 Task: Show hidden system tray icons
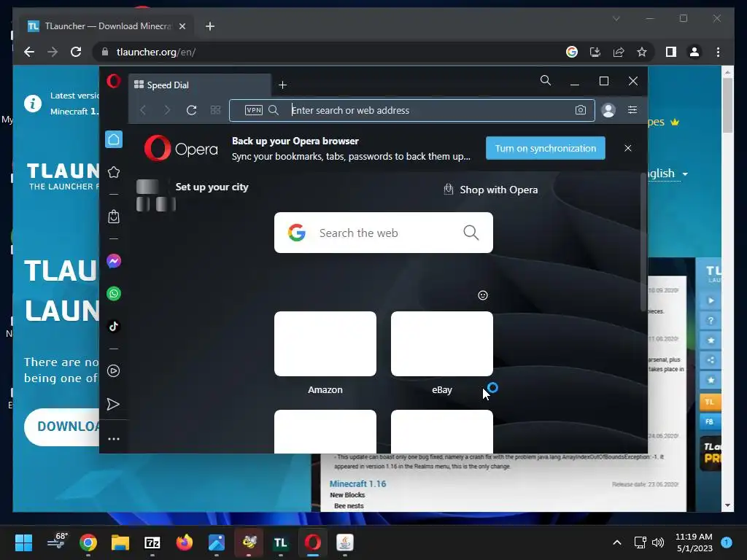pos(617,542)
